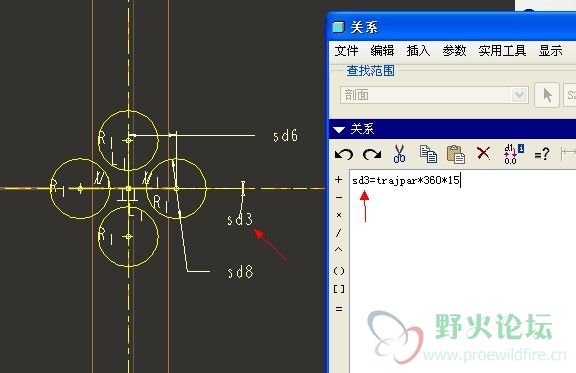Viewport: 576px width, 373px height.
Task: Click the evaluate expression =? icon
Action: (542, 154)
